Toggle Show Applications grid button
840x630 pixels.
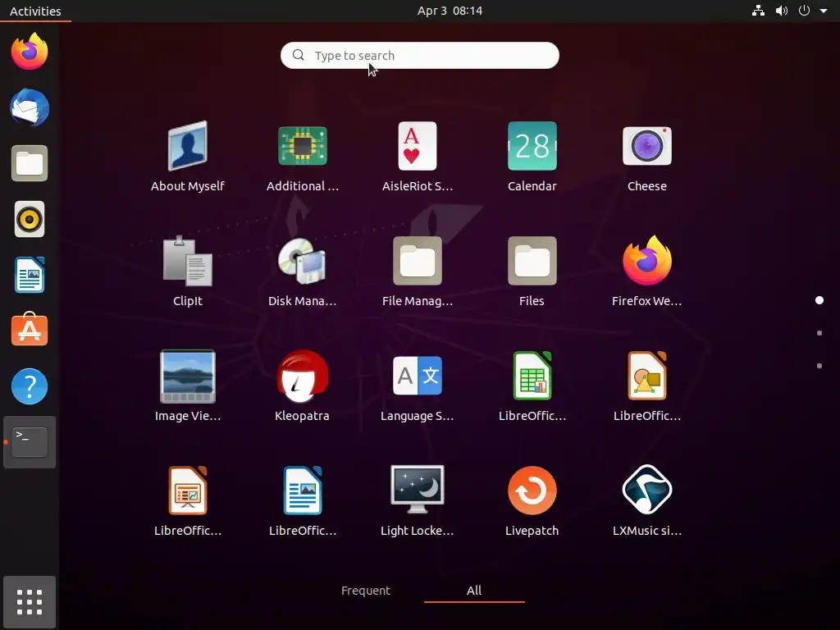[30, 602]
